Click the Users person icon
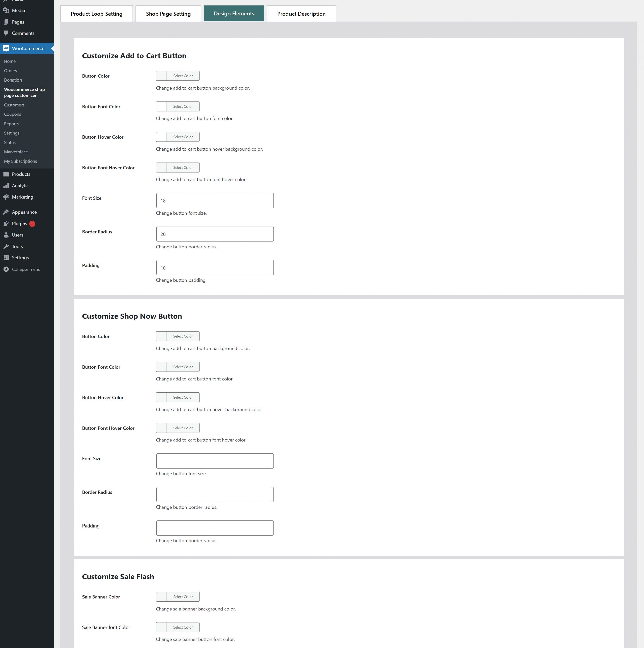Image resolution: width=644 pixels, height=648 pixels. 6,235
